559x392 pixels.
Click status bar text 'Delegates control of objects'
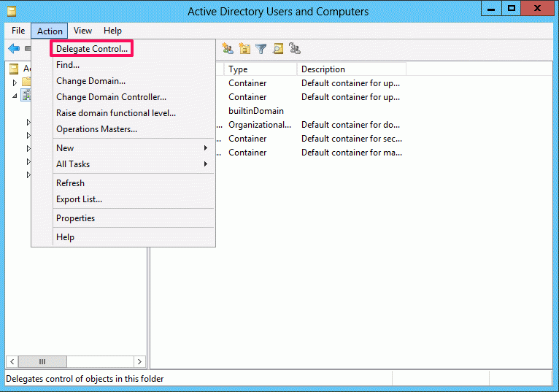pos(85,379)
